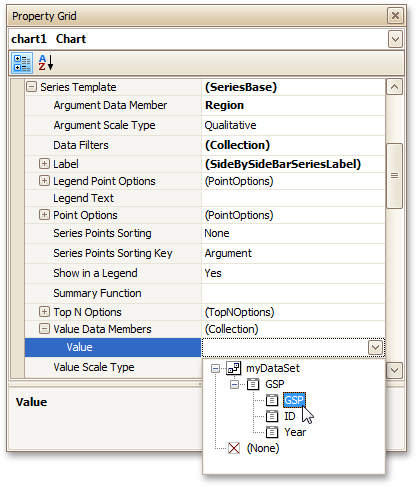Collapse the Series Template node
The image size is (417, 487).
coord(31,87)
